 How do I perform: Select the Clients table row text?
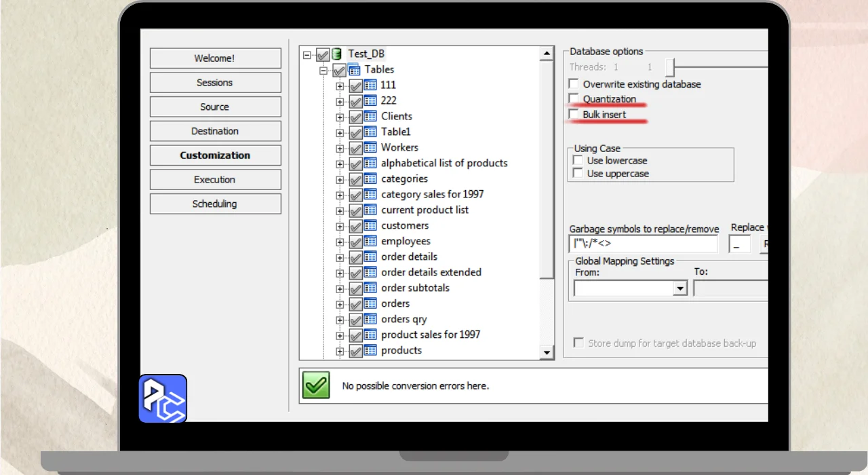(x=397, y=116)
